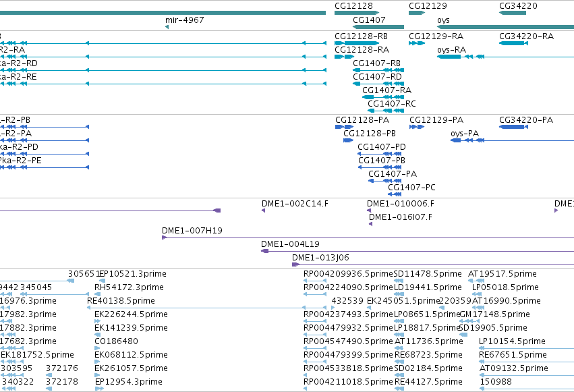Click the DME1-002C14.F BAC end label
Image resolution: width=574 pixels, height=392 pixels.
295,204
